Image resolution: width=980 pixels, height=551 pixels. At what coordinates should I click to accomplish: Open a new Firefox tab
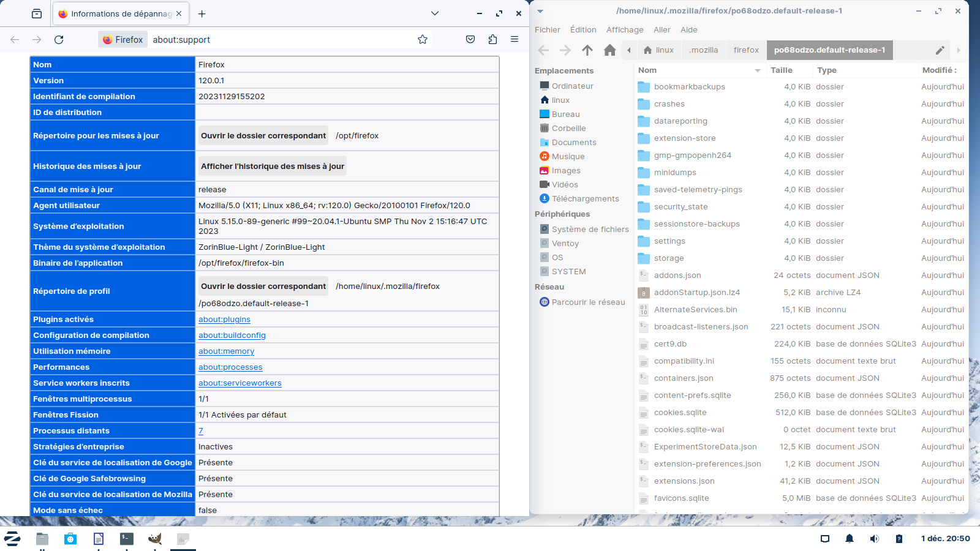pos(202,13)
